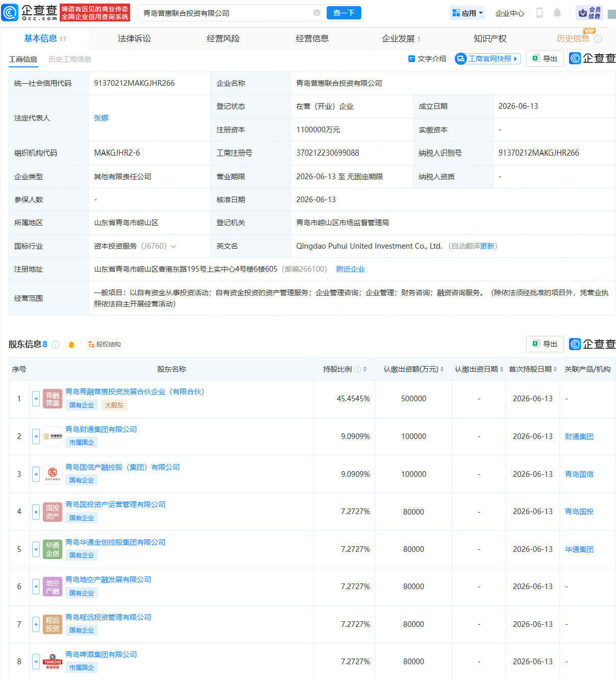Open notifications bell in top header
This screenshot has height=679, width=616.
pos(557,13)
